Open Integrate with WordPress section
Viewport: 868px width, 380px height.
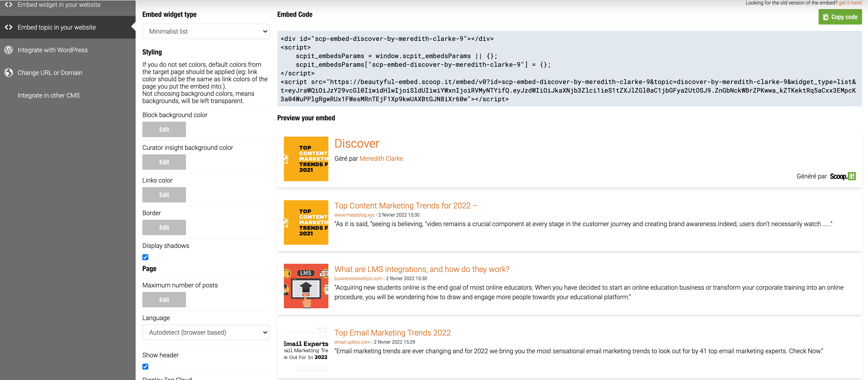[x=68, y=50]
